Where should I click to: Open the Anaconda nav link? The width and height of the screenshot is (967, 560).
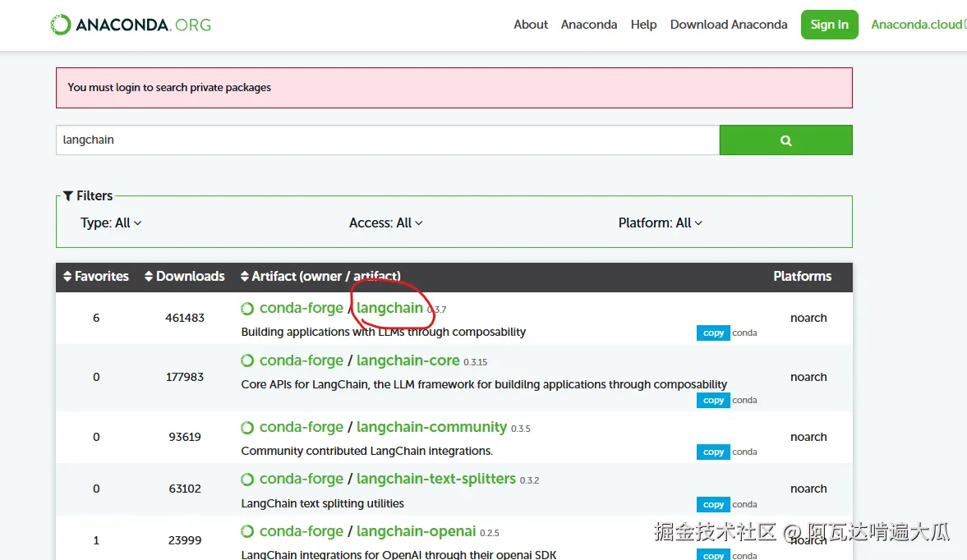point(589,25)
